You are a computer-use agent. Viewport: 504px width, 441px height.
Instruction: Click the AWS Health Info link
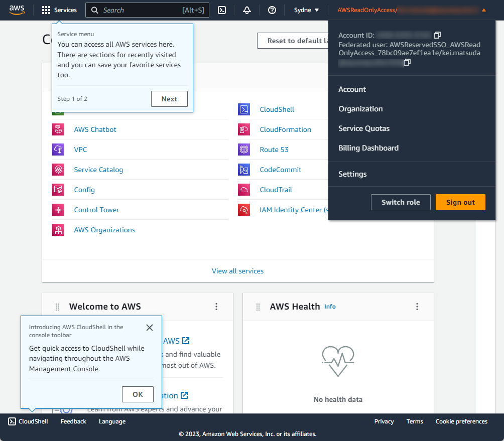pyautogui.click(x=330, y=307)
